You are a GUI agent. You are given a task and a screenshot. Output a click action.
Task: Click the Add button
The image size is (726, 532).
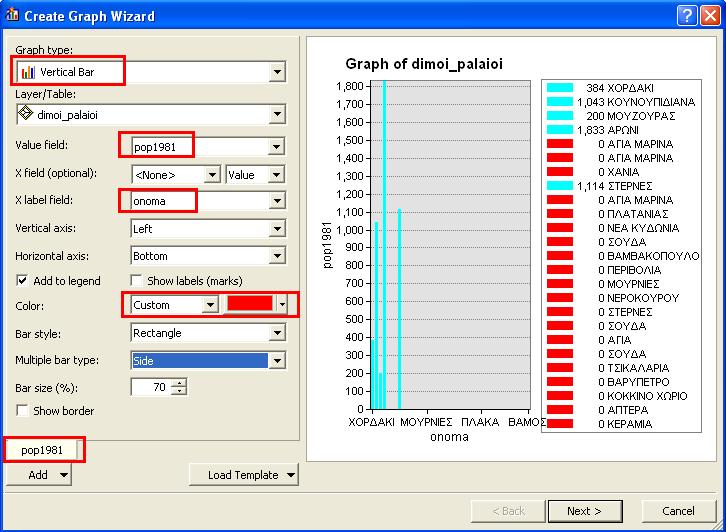pyautogui.click(x=38, y=475)
